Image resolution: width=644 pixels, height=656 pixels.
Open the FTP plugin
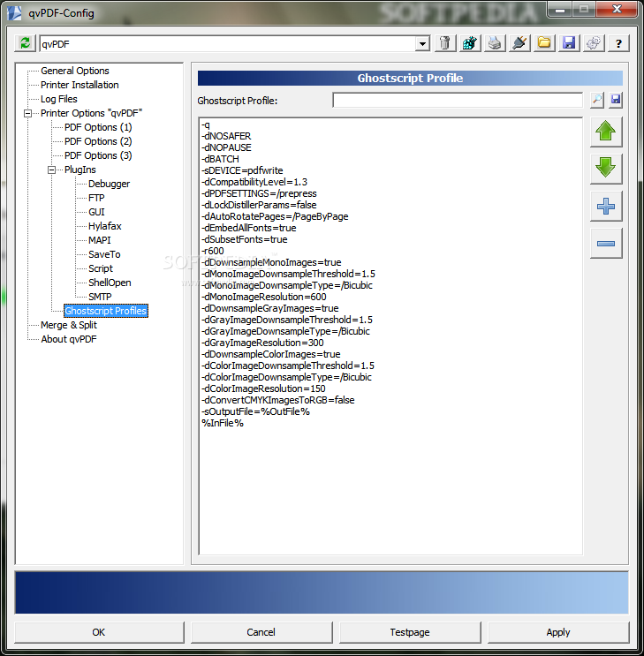[96, 198]
